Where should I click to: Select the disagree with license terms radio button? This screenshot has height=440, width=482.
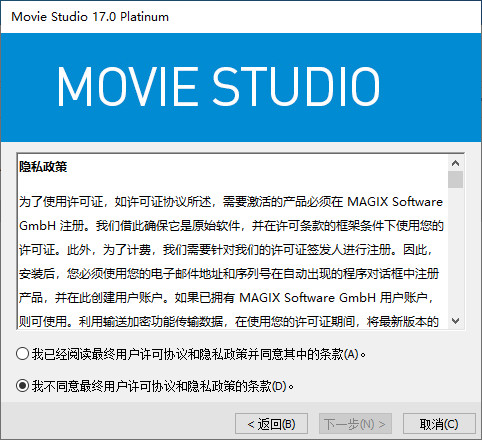[22, 386]
